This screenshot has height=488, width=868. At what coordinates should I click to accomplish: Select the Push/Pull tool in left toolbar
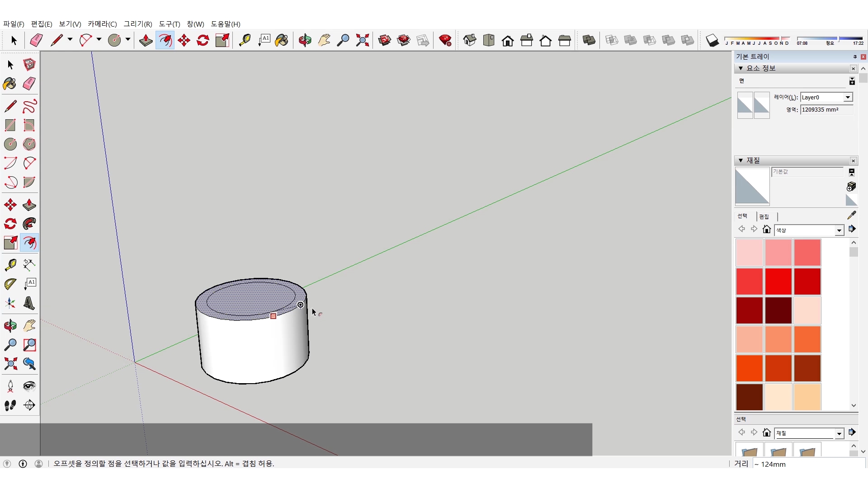pos(29,205)
